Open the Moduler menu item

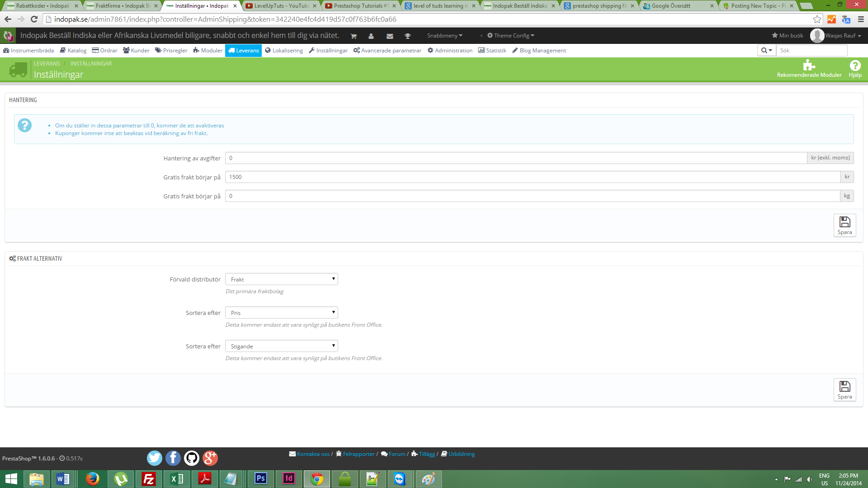coord(208,51)
